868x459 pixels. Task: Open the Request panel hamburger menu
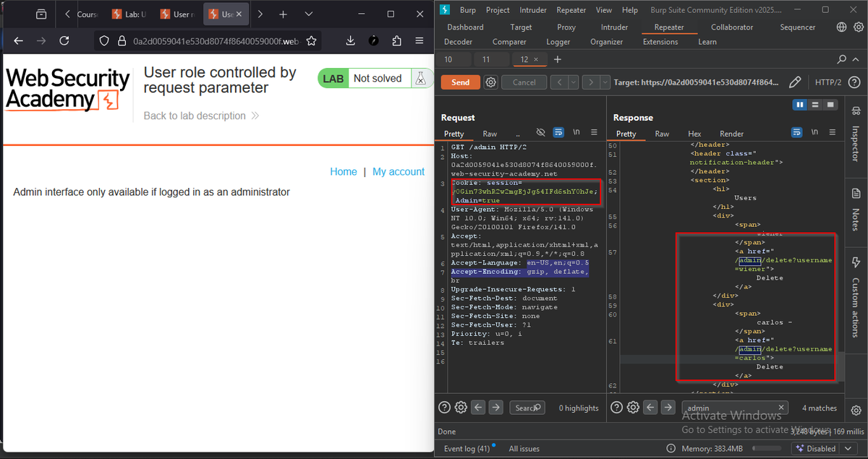(x=594, y=133)
